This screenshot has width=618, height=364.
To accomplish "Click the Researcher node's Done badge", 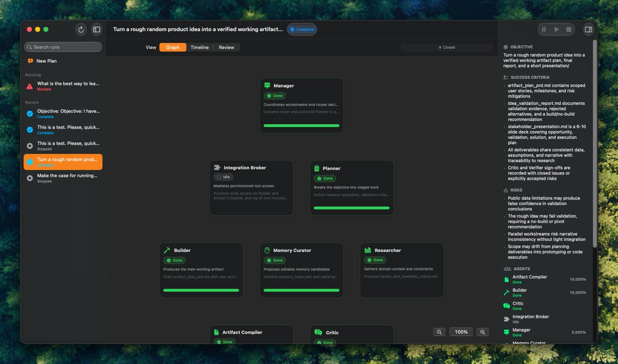I will pos(375,260).
